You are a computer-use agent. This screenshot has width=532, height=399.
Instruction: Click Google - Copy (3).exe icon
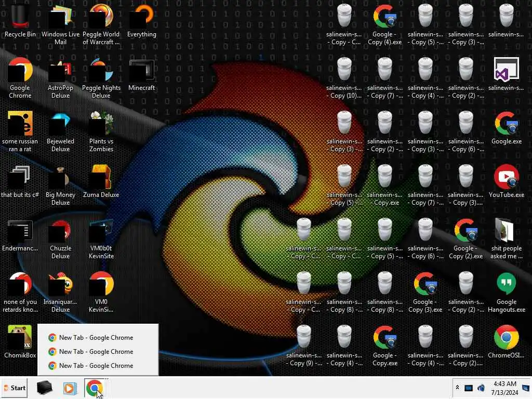(425, 292)
